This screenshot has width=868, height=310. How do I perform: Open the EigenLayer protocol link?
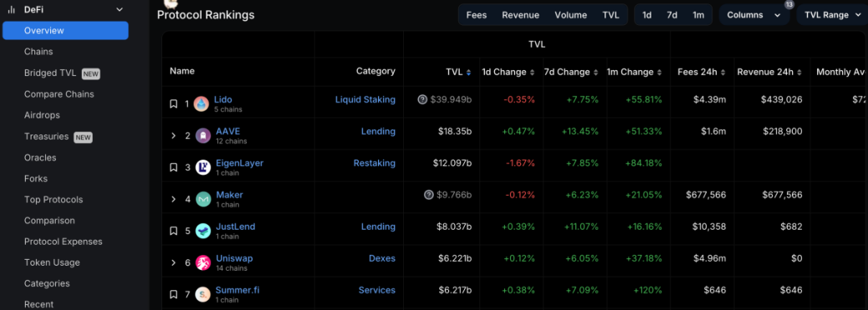point(240,163)
